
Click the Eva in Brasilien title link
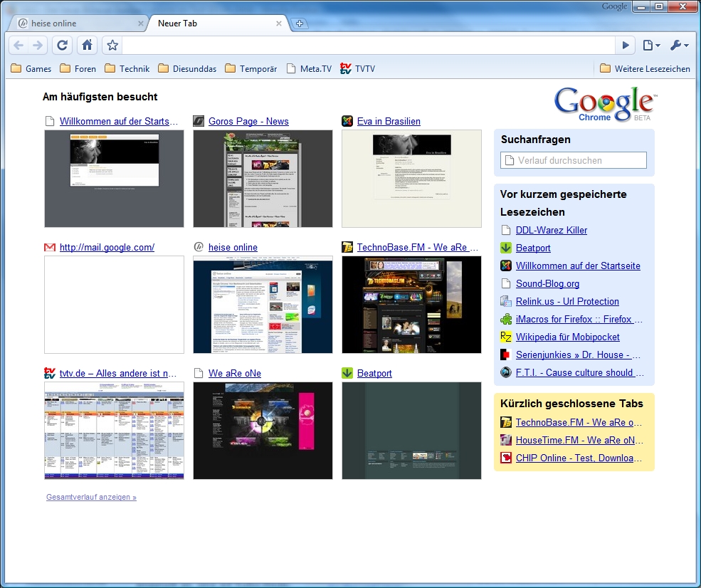pyautogui.click(x=389, y=121)
